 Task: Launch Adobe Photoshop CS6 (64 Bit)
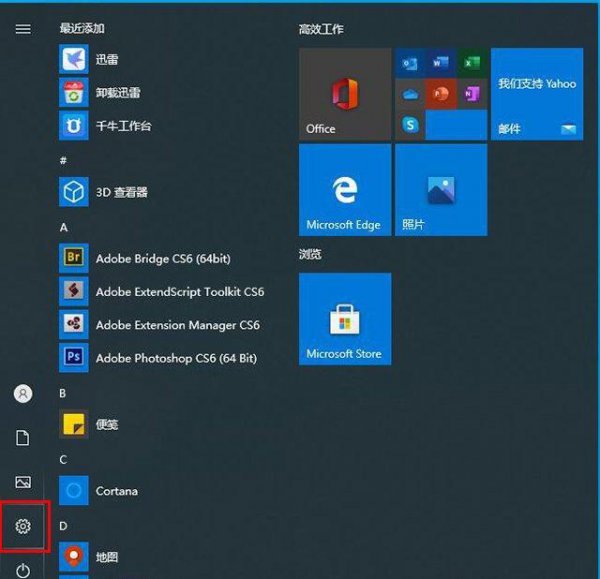pyautogui.click(x=158, y=358)
